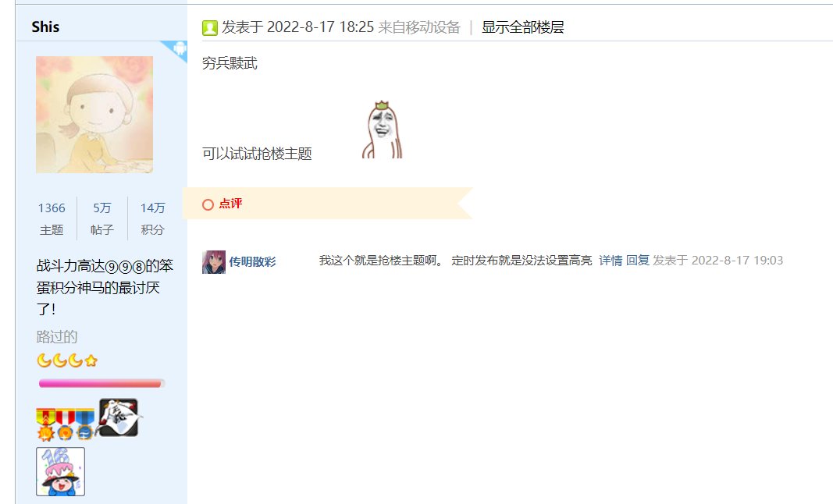
Task: Open the Shis username link
Action: (x=45, y=27)
